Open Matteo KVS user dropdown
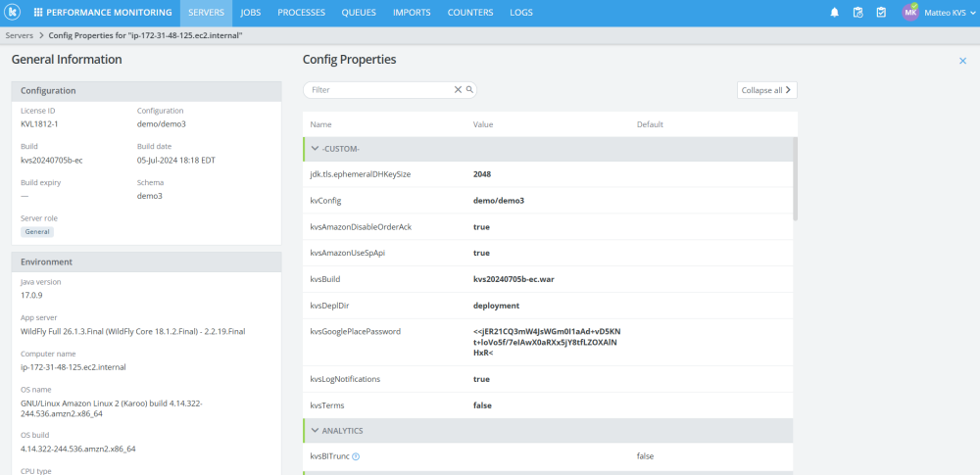 pyautogui.click(x=948, y=13)
